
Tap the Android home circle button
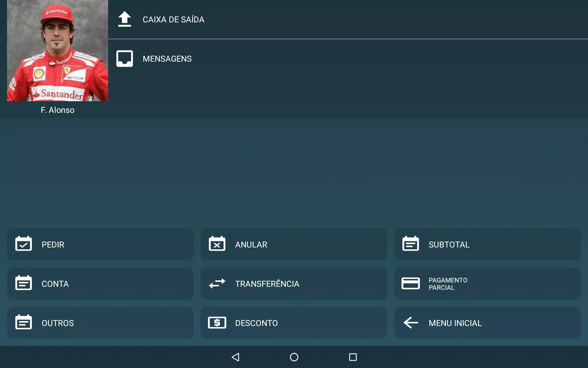click(x=294, y=357)
